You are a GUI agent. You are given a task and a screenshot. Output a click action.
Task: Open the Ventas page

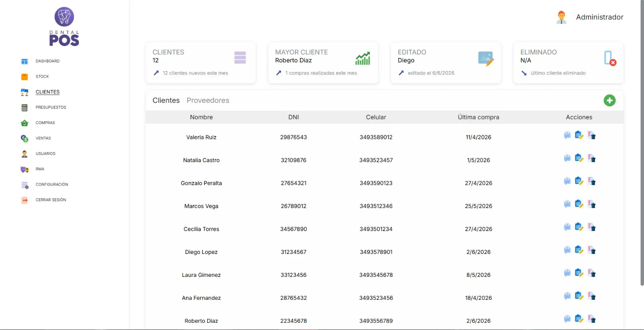[x=43, y=138]
